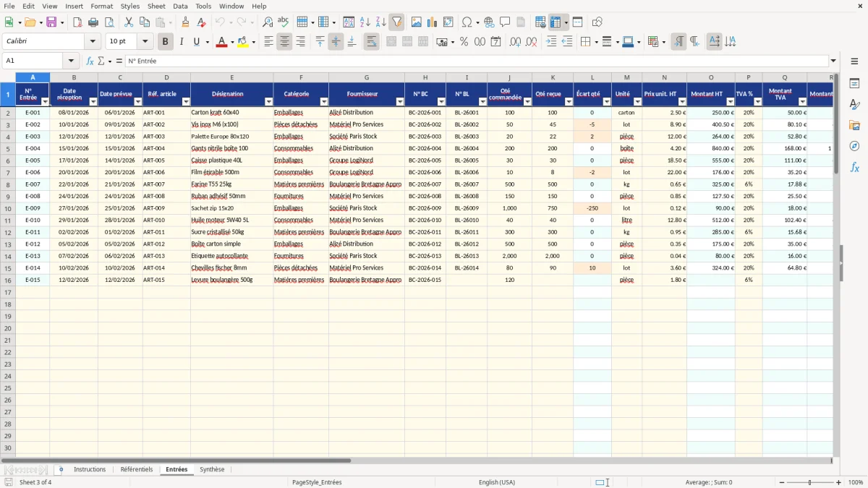Viewport: 868px width, 488px height.
Task: Insert a chart
Action: (x=433, y=22)
